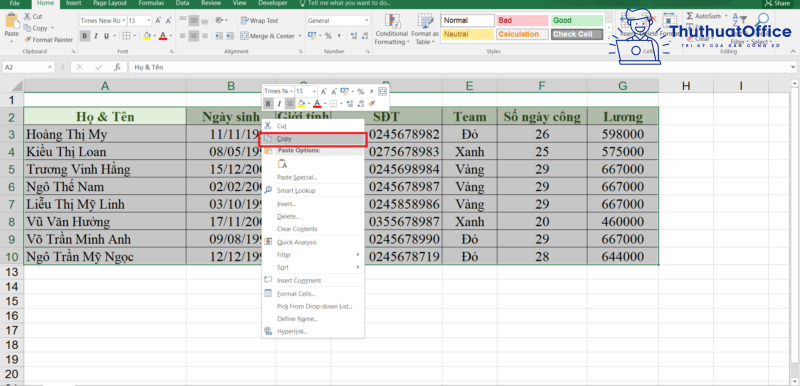Toggle Middle Align in ribbon

click(x=194, y=21)
